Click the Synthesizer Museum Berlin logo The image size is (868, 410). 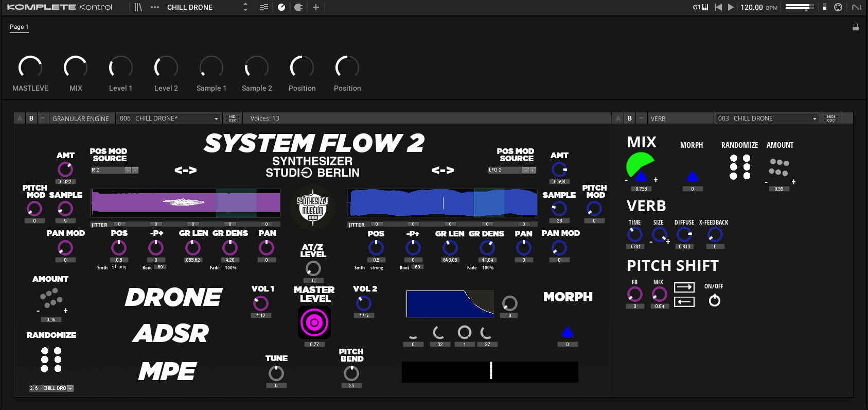pyautogui.click(x=313, y=207)
